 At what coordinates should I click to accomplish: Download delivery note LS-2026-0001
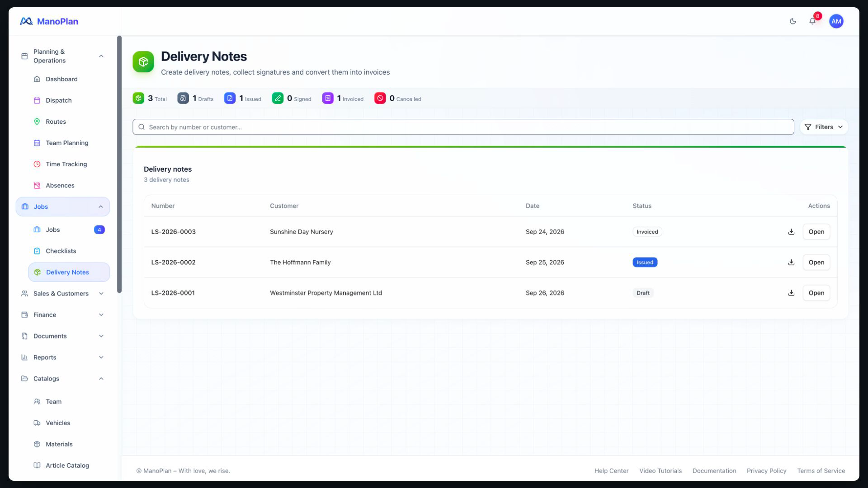(x=791, y=293)
